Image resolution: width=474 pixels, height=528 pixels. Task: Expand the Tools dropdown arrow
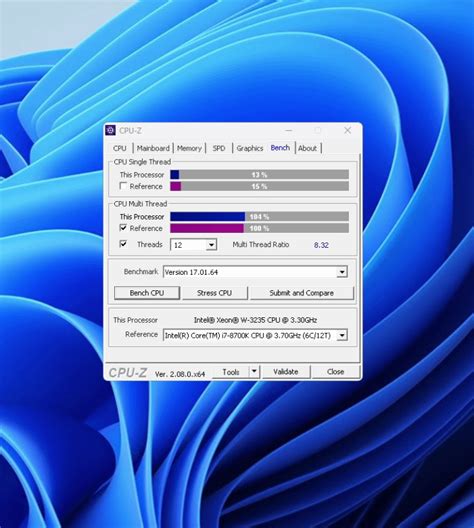click(255, 371)
